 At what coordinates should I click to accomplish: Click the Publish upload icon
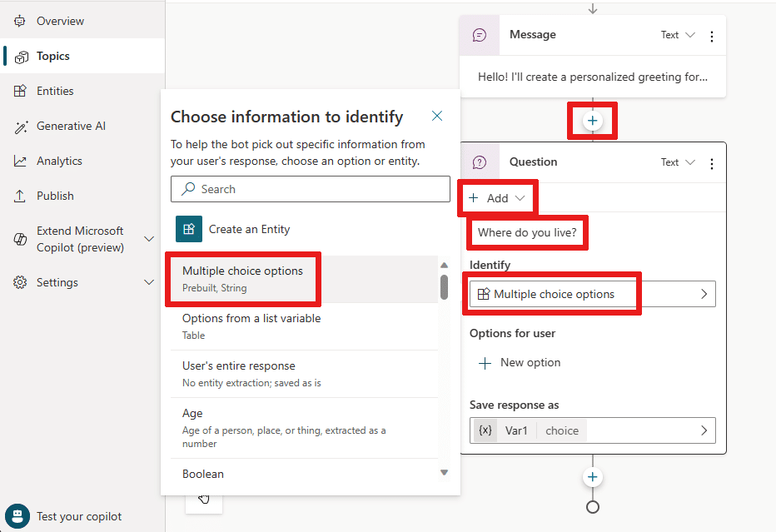[x=20, y=196]
